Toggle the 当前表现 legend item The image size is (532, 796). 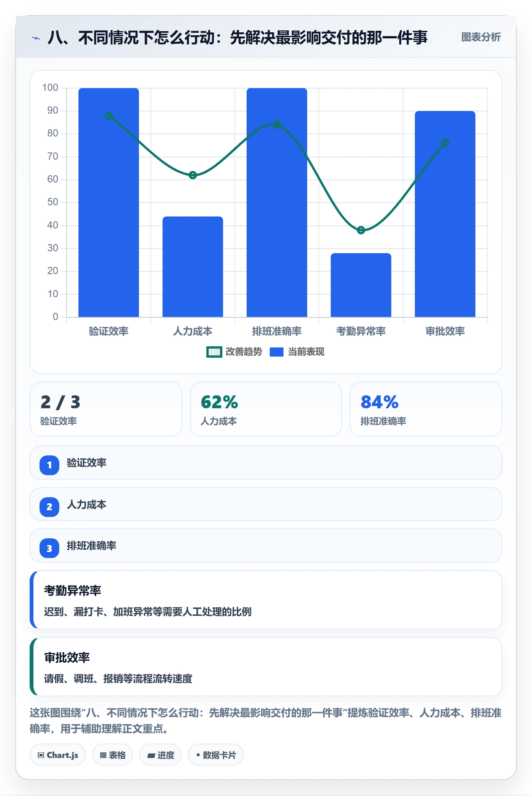click(297, 352)
